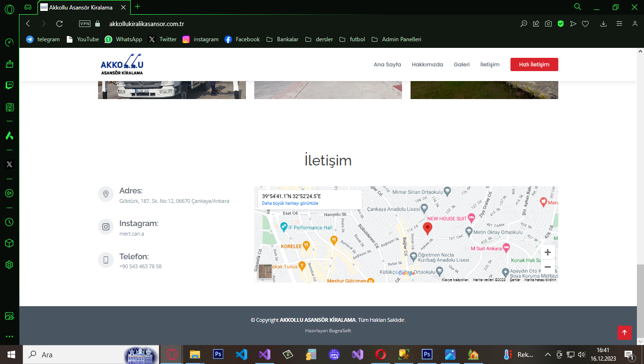Expand the Bankalar bookmarks folder

pos(282,39)
